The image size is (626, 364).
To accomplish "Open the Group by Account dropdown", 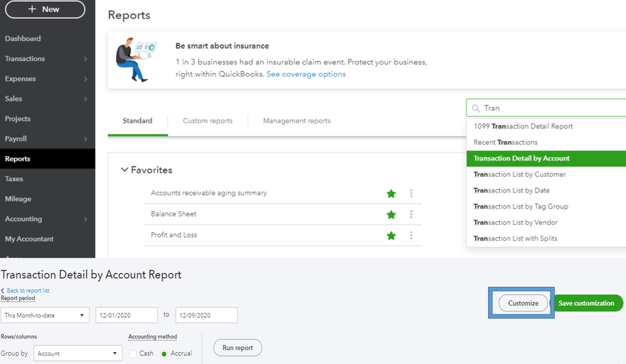I will pos(78,353).
